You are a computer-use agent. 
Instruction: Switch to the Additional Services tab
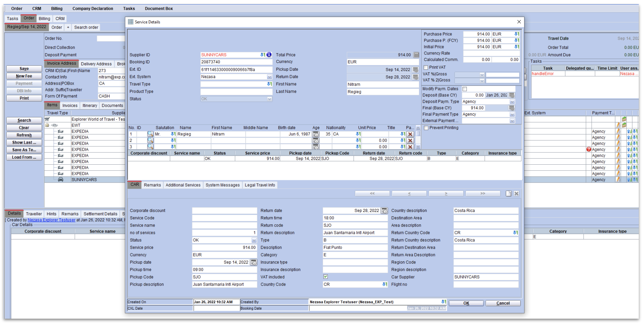click(x=183, y=185)
